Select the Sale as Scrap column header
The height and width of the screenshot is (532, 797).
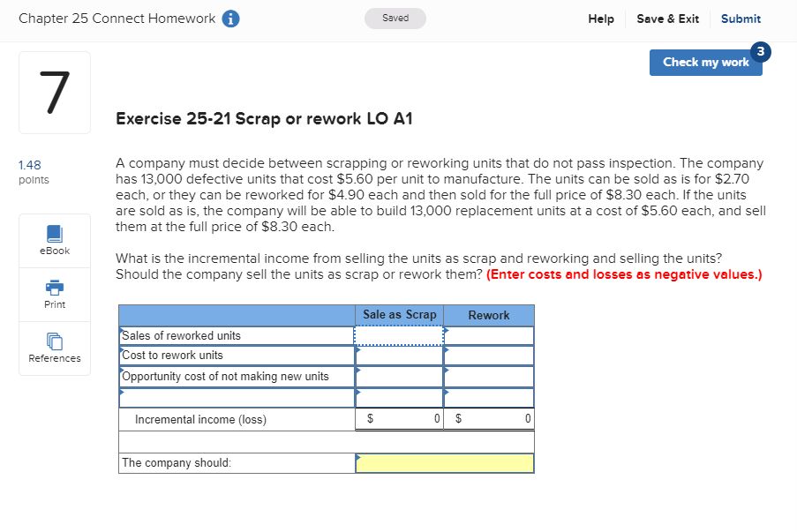[398, 315]
